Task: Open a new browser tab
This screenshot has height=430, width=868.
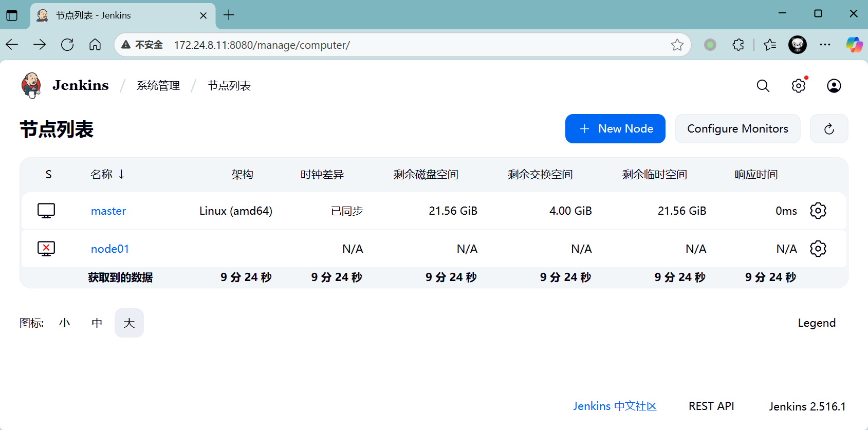Action: click(x=229, y=15)
